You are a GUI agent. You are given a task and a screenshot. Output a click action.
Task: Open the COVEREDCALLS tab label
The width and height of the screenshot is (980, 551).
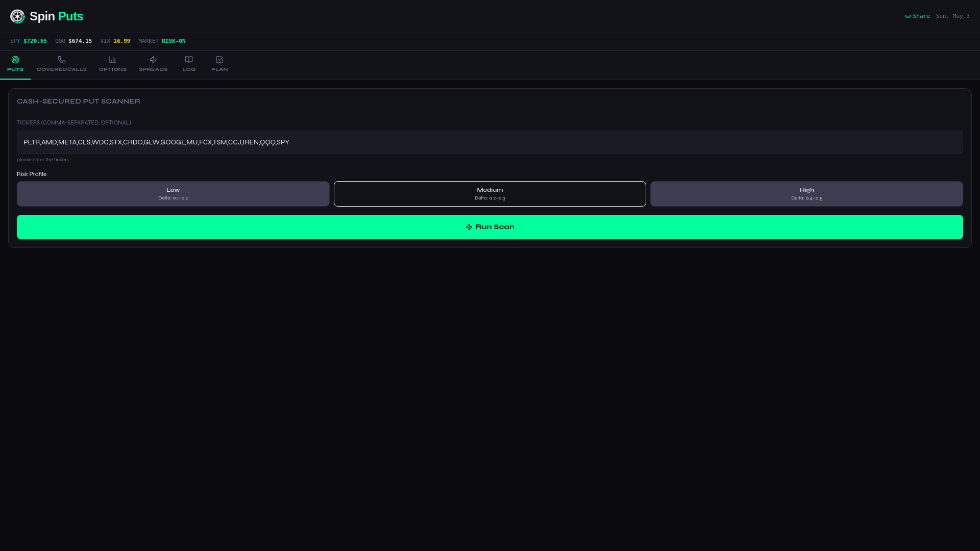click(62, 69)
